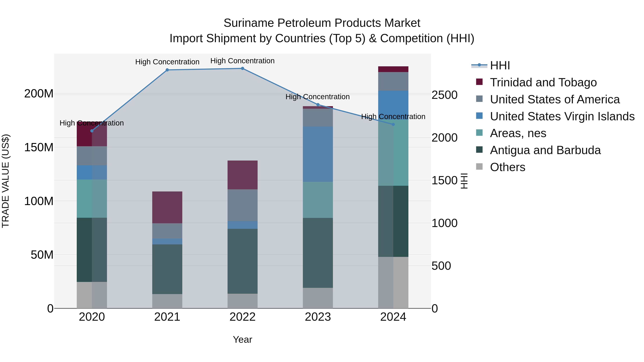Click the 2021 Trinidad and Tobago bar segment
The width and height of the screenshot is (644, 362).
coord(167,207)
